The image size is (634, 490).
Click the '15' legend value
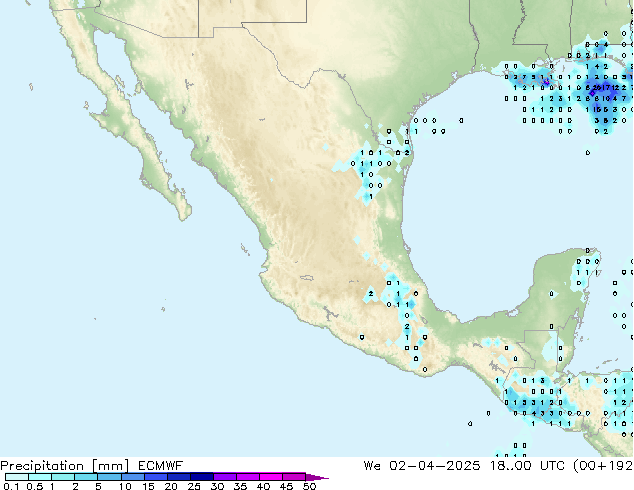coord(148,486)
